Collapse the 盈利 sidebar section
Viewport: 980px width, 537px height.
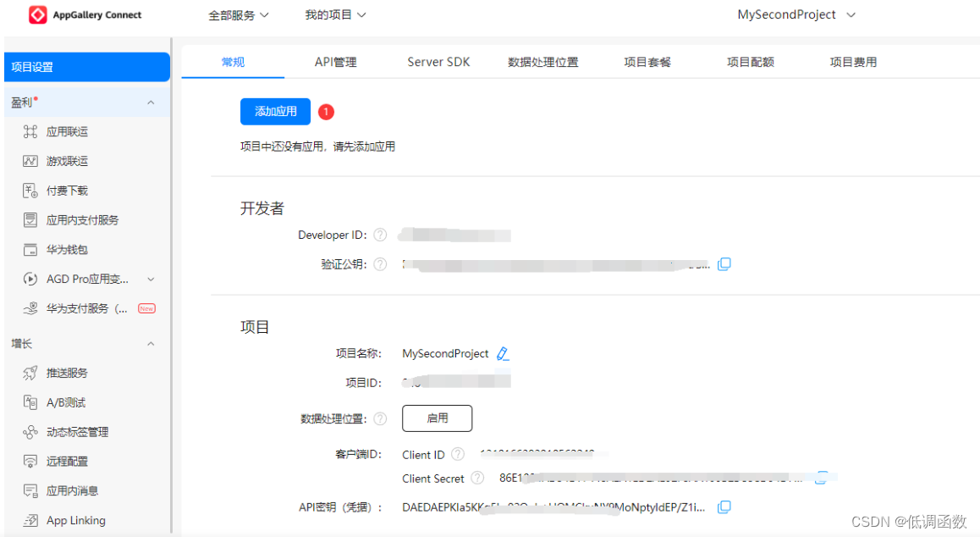click(x=151, y=102)
